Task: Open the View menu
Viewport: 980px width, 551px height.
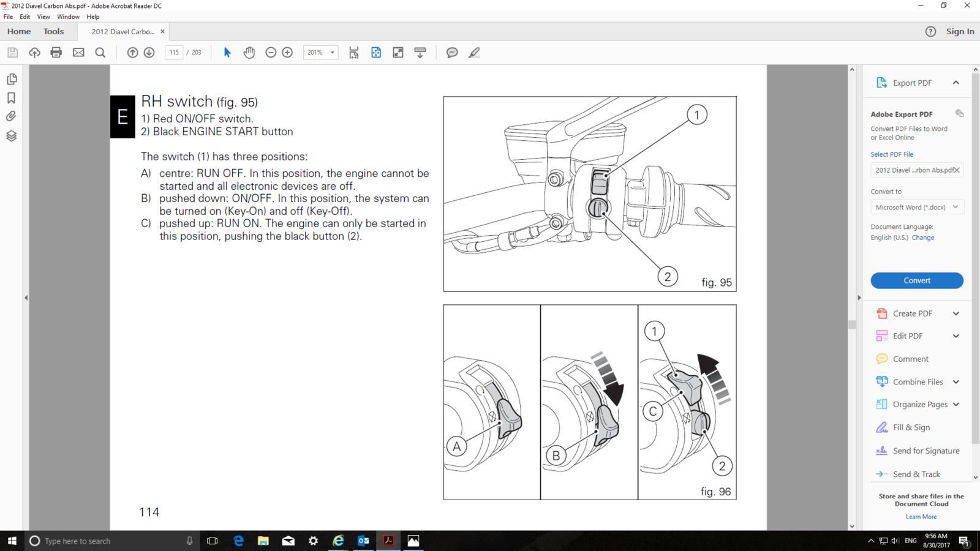Action: [x=43, y=17]
